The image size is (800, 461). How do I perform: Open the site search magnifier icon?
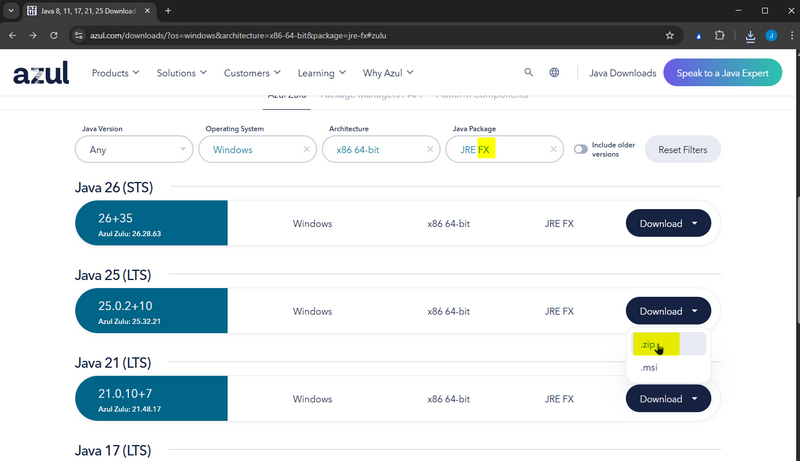tap(529, 73)
